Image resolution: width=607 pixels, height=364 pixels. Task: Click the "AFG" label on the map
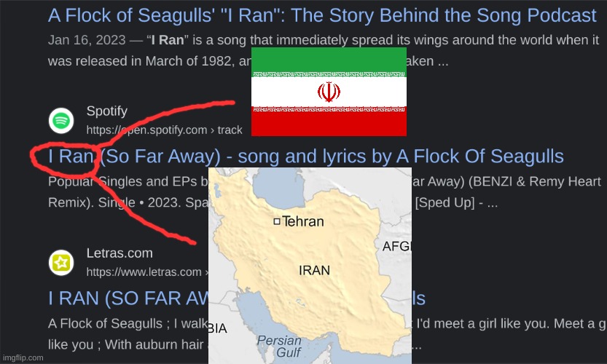pyautogui.click(x=397, y=247)
